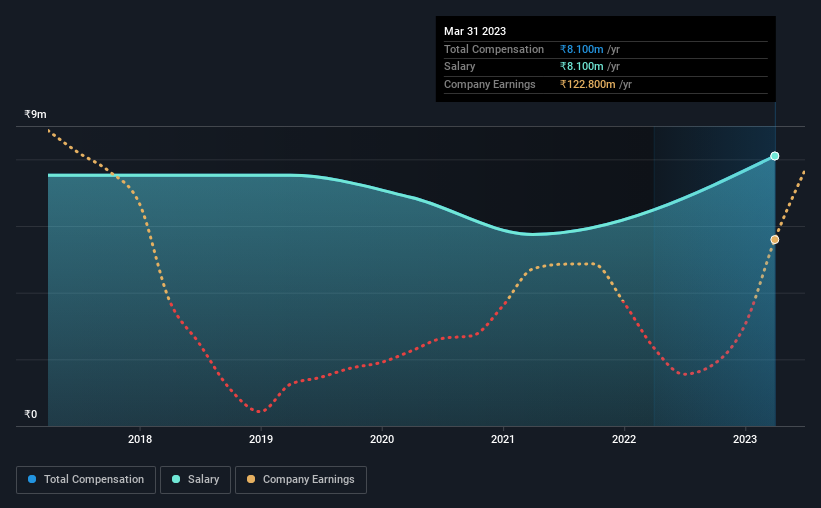This screenshot has width=821, height=508.
Task: Click the 2019 x-axis label
Action: tap(261, 439)
